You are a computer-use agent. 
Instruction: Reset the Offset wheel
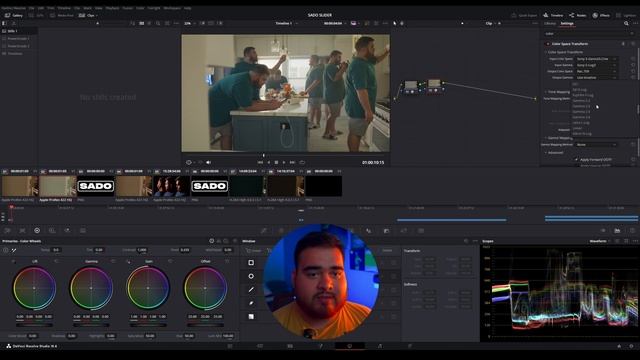pyautogui.click(x=227, y=261)
